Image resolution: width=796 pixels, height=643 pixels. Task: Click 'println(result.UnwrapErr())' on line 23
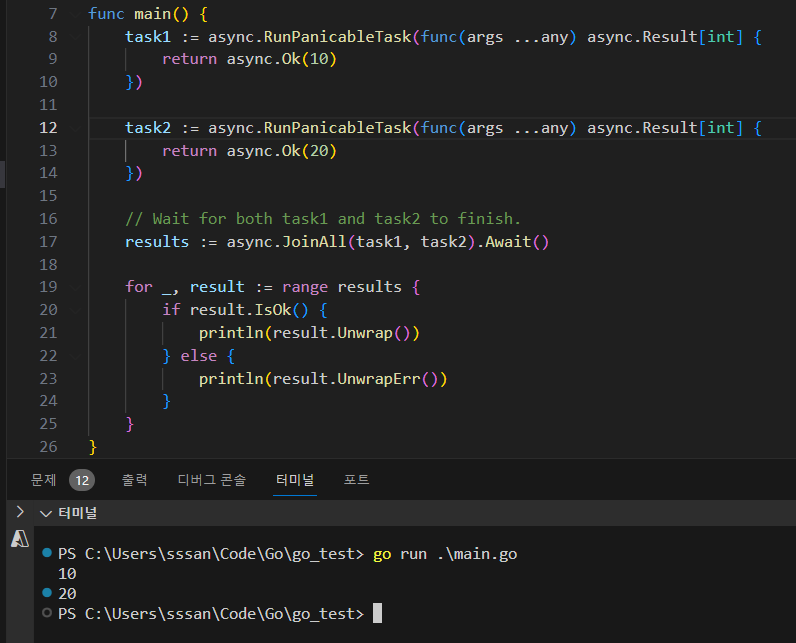pos(323,379)
